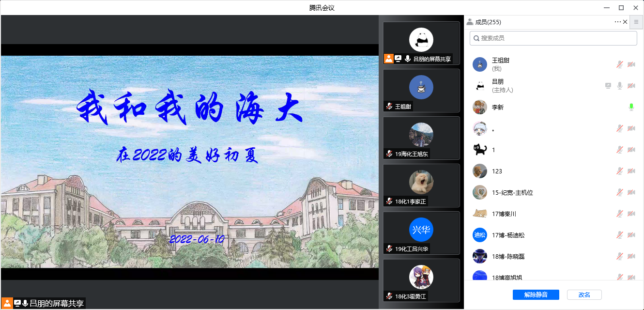Viewport: 644px width, 310px height.
Task: Click the black cat avatar of member 1
Action: [479, 150]
